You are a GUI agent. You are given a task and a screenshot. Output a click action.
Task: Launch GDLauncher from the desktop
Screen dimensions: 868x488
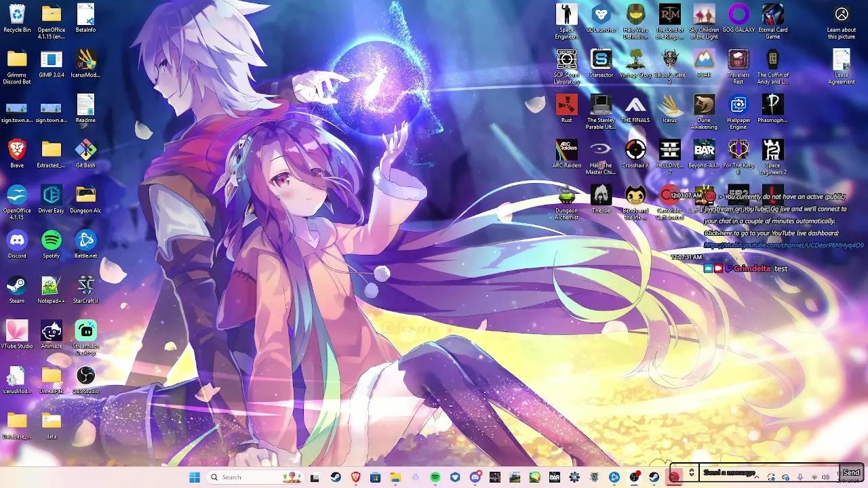(601, 18)
